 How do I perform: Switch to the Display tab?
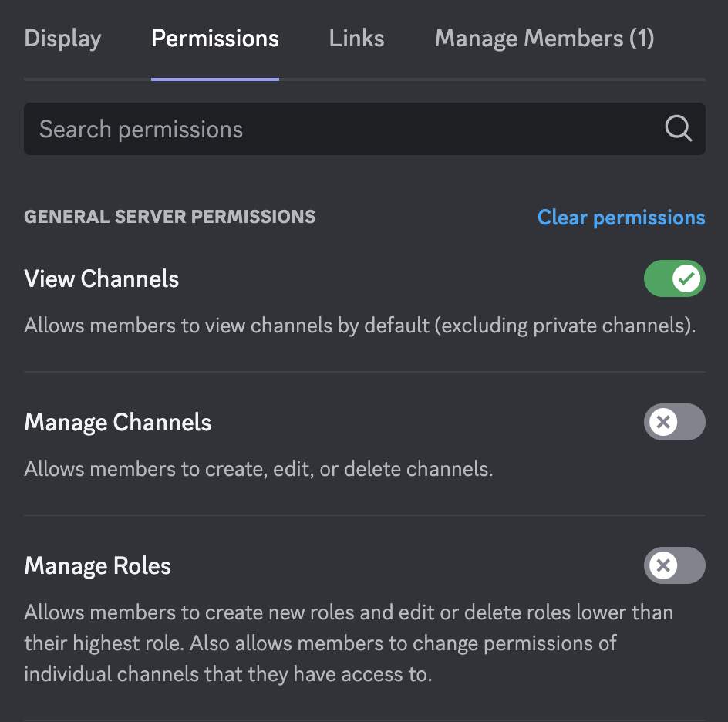click(x=62, y=39)
